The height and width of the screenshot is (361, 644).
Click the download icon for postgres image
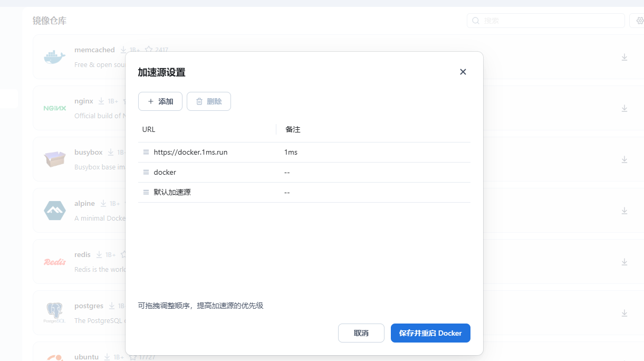624,313
